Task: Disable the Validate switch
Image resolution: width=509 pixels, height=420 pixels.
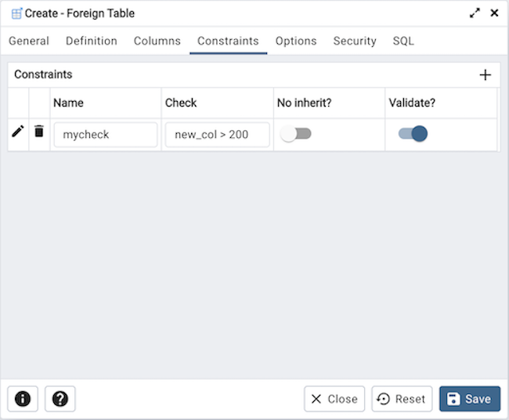Action: click(413, 134)
